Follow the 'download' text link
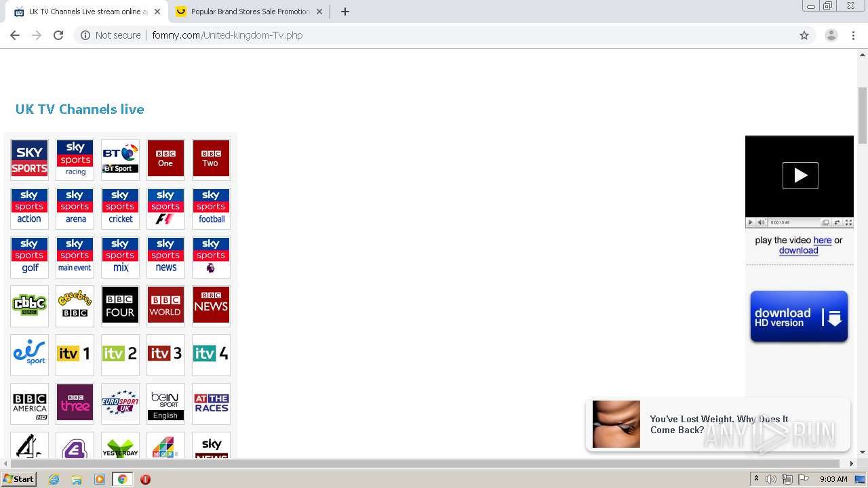The height and width of the screenshot is (488, 868). click(x=799, y=250)
